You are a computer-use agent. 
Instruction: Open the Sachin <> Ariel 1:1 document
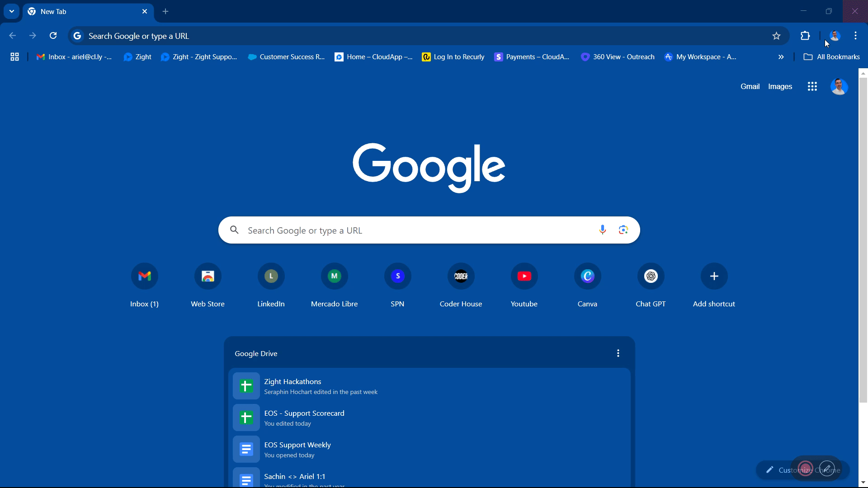pos(429,478)
